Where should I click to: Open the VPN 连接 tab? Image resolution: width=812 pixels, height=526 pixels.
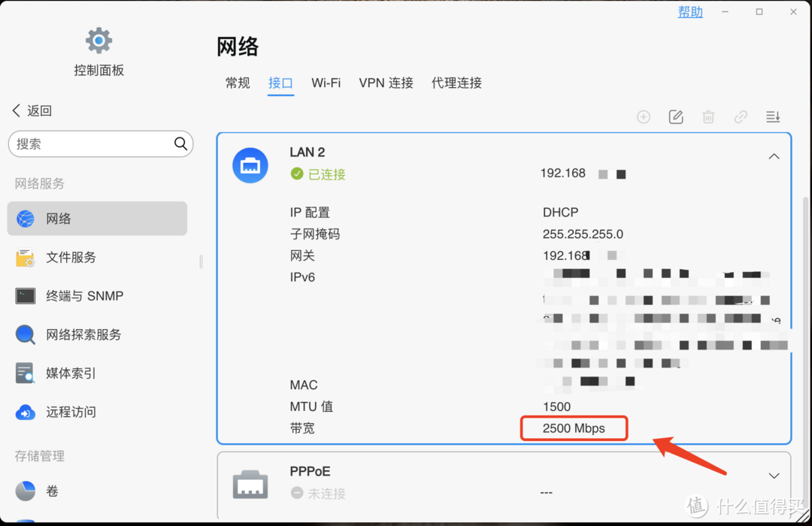click(x=386, y=83)
